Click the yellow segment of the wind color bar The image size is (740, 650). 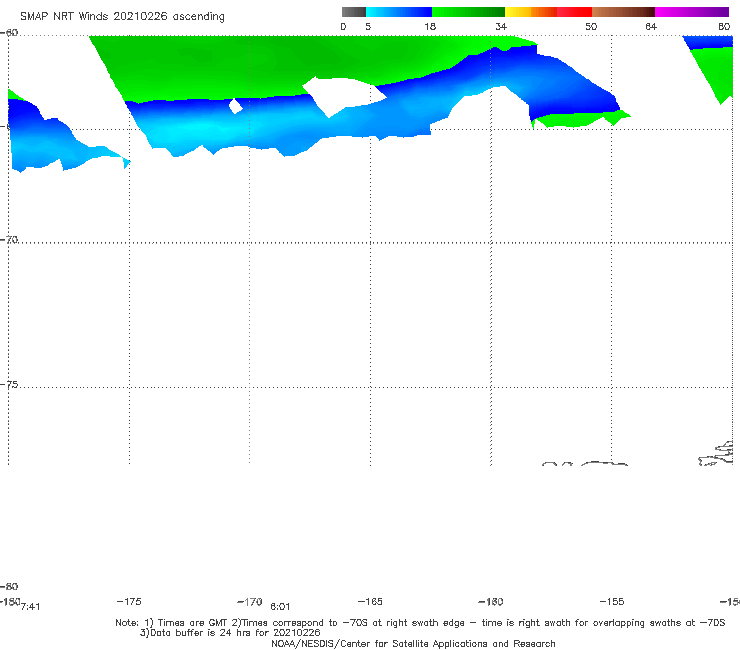click(x=518, y=12)
